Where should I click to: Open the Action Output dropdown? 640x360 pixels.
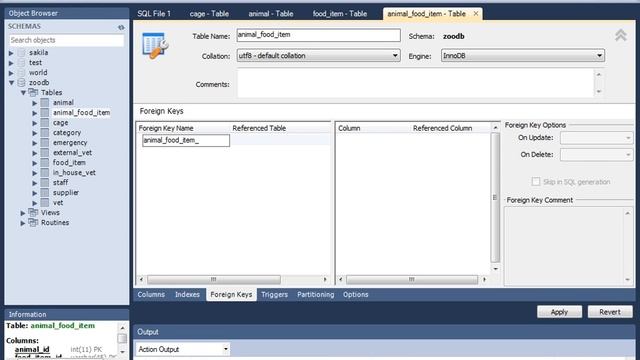coord(225,349)
